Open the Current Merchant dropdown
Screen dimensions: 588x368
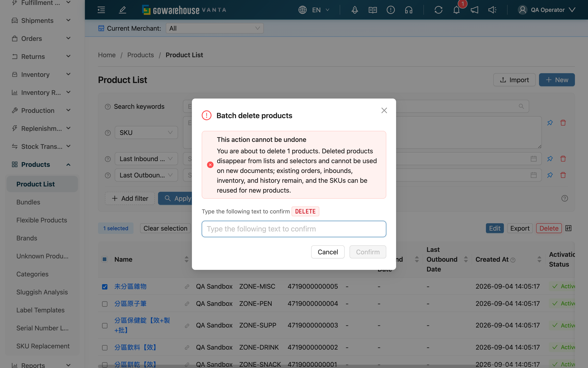[215, 28]
